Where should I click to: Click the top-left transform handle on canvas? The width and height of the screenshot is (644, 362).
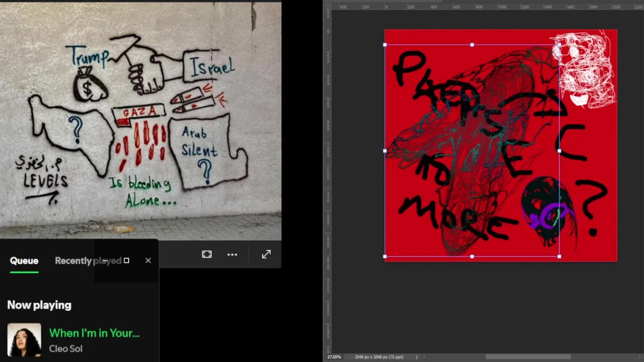click(x=385, y=45)
